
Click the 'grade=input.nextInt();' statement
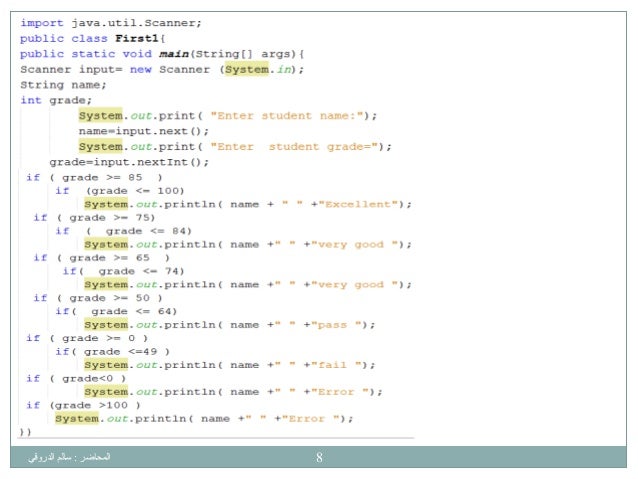pyautogui.click(x=129, y=162)
